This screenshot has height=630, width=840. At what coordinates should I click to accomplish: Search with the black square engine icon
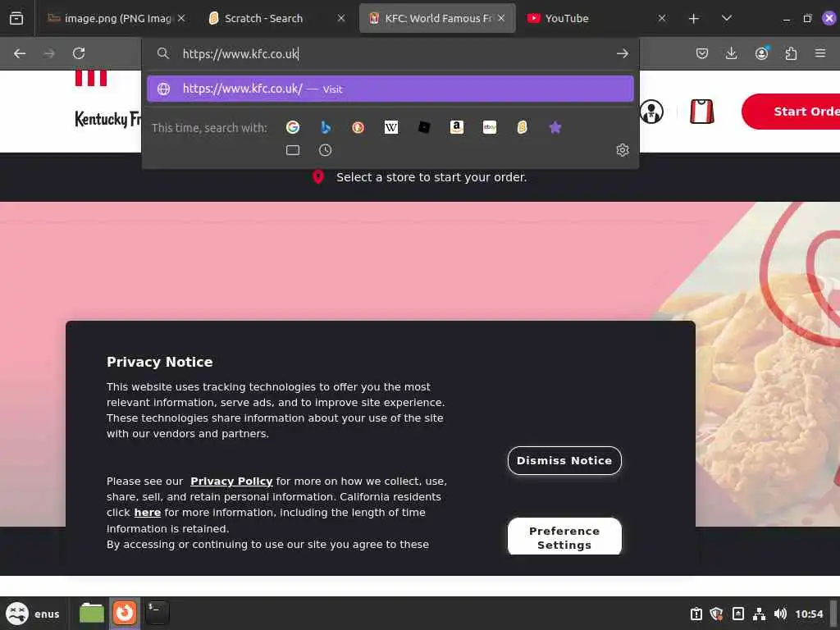424,127
